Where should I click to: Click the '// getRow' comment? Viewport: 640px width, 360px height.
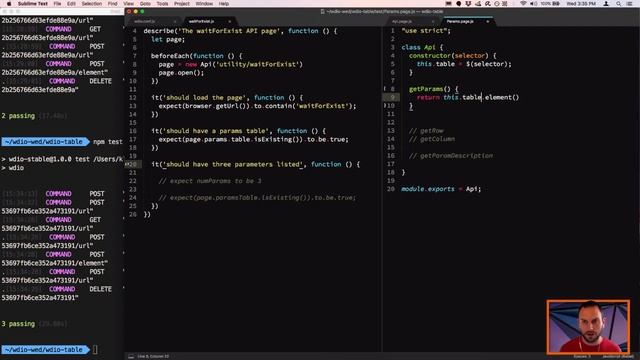pyautogui.click(x=426, y=131)
